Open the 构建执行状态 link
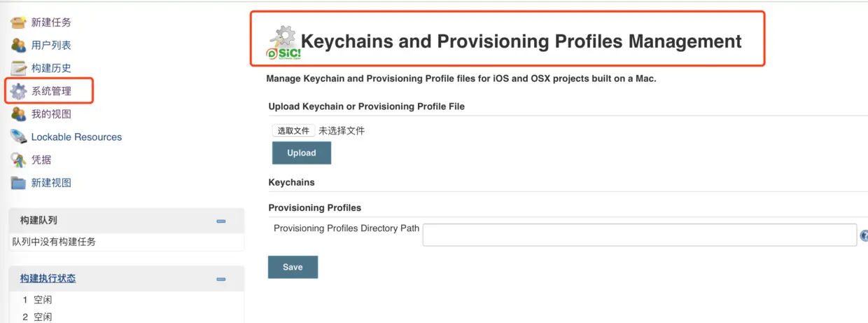The height and width of the screenshot is (323, 868). 48,278
